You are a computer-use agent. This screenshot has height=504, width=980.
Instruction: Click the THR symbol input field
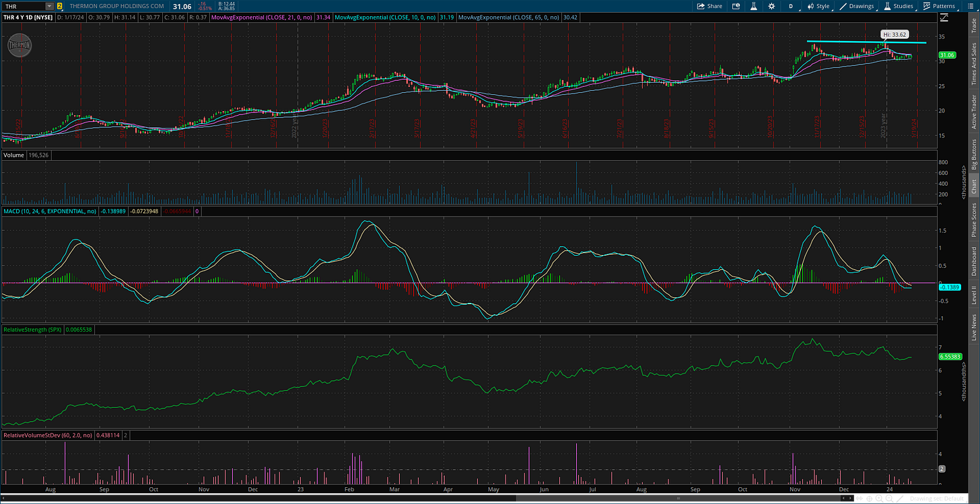click(23, 6)
